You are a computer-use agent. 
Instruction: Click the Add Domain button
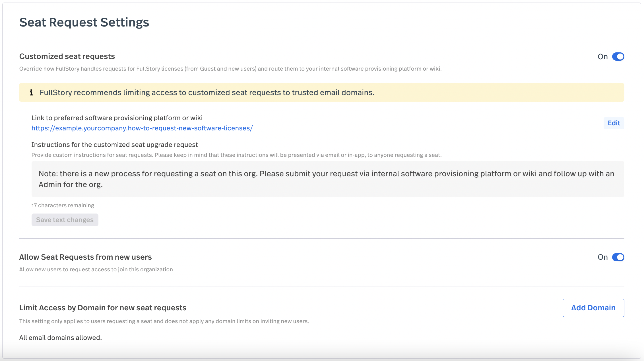point(593,308)
